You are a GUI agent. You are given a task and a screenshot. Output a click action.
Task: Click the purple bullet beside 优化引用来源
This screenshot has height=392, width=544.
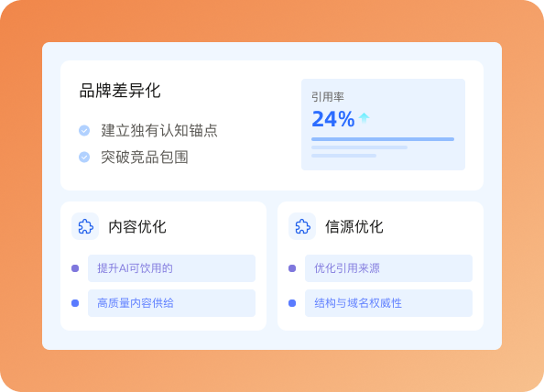(x=292, y=268)
